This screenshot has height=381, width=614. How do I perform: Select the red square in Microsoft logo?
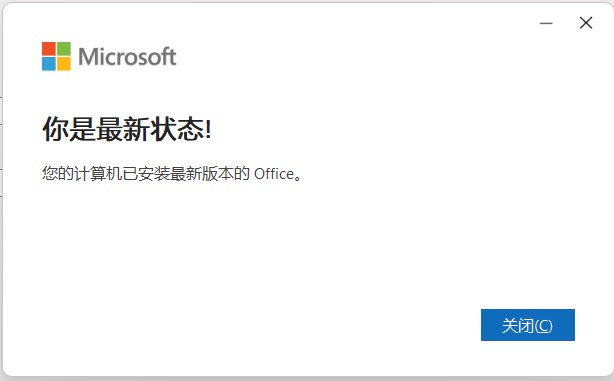coord(49,49)
